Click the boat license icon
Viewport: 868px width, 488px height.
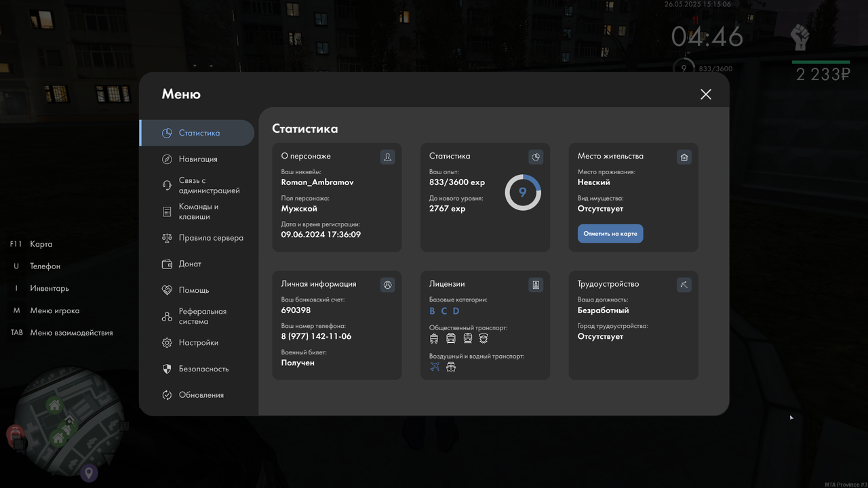pyautogui.click(x=451, y=367)
